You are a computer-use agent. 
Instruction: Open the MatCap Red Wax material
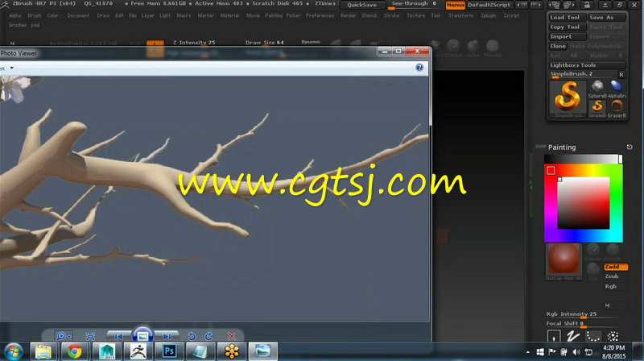(x=563, y=260)
